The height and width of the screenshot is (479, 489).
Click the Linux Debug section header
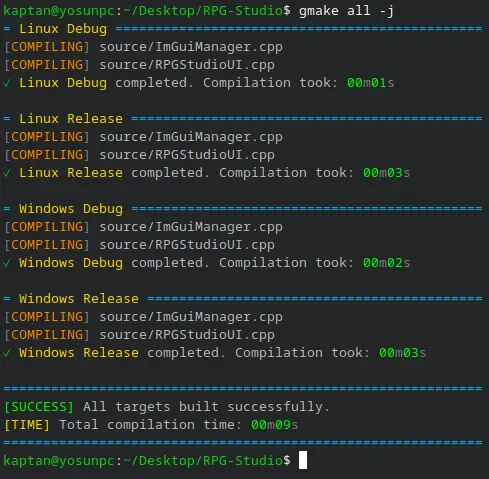tap(63, 29)
